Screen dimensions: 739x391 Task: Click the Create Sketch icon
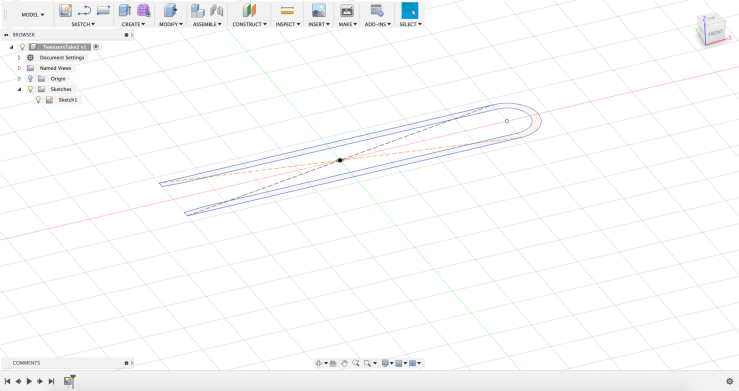[x=65, y=10]
